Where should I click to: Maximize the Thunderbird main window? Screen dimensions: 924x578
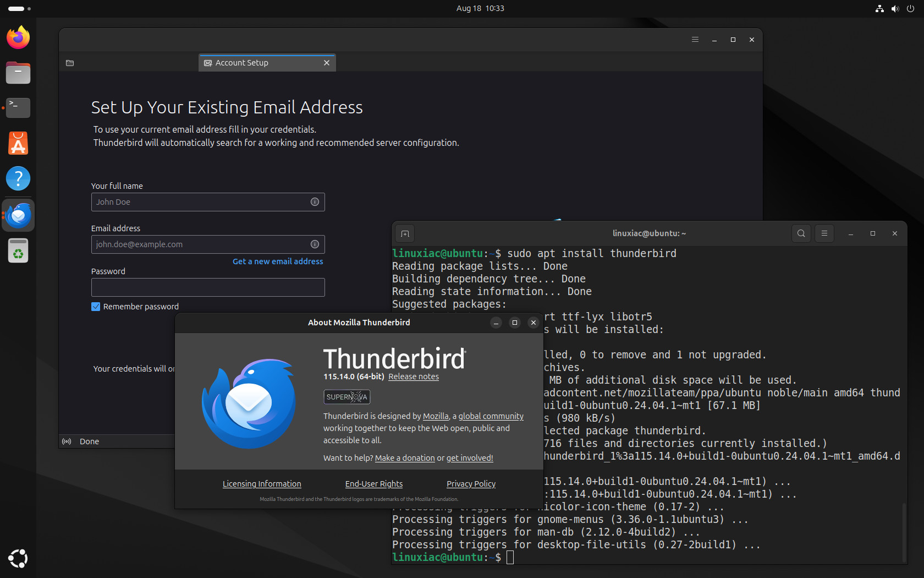tap(733, 40)
